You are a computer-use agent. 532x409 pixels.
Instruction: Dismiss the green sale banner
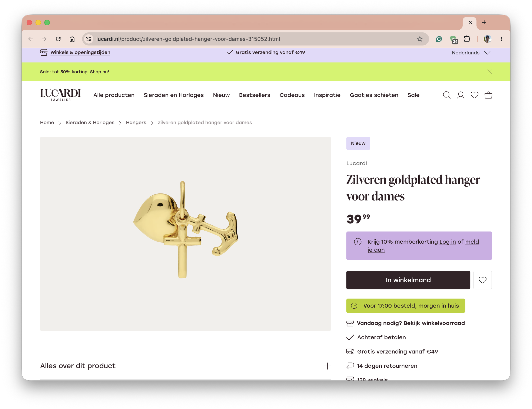[x=489, y=72]
